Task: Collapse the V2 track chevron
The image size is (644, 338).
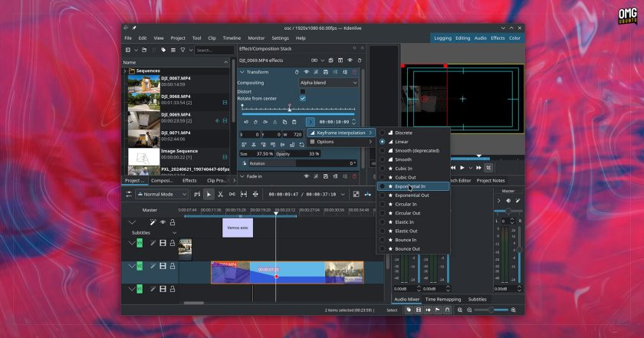Action: point(131,266)
